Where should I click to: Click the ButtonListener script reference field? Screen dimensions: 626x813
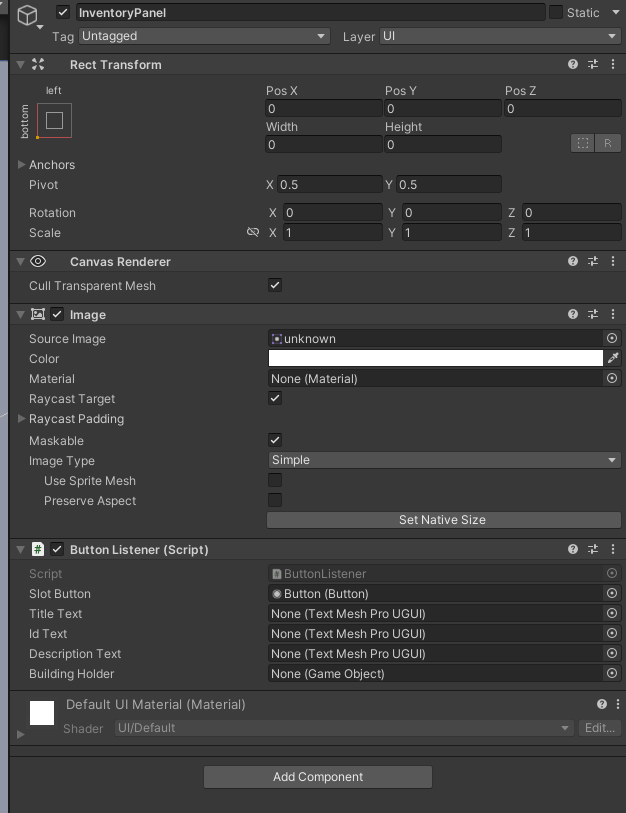click(436, 573)
